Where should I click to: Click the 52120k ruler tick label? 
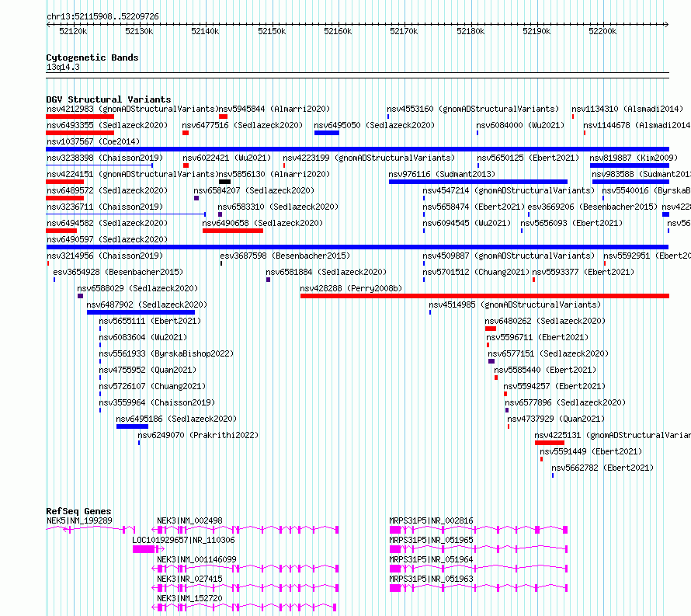click(73, 31)
